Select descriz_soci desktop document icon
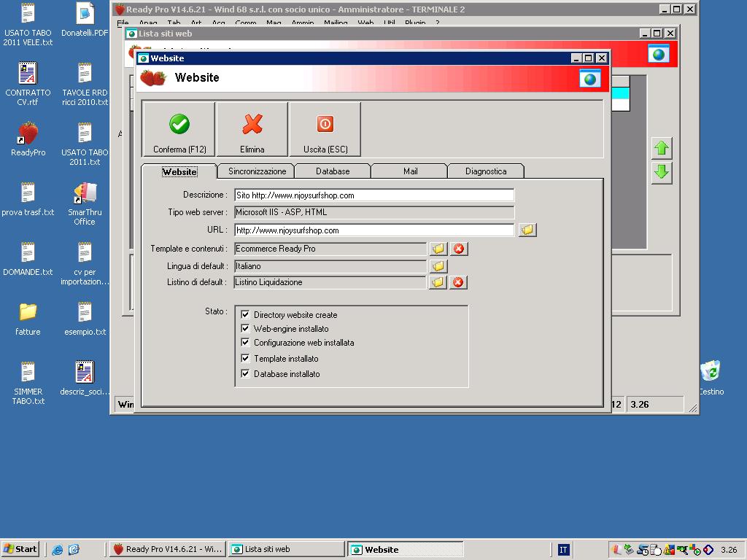The image size is (747, 560). point(85,378)
